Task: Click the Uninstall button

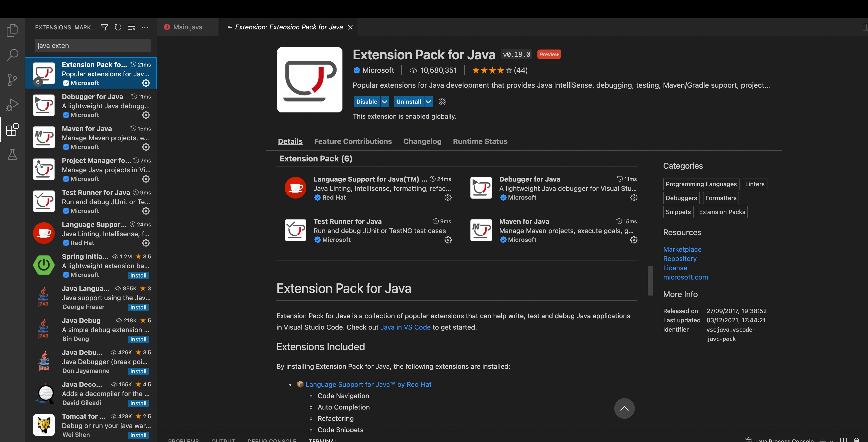Action: pyautogui.click(x=409, y=102)
